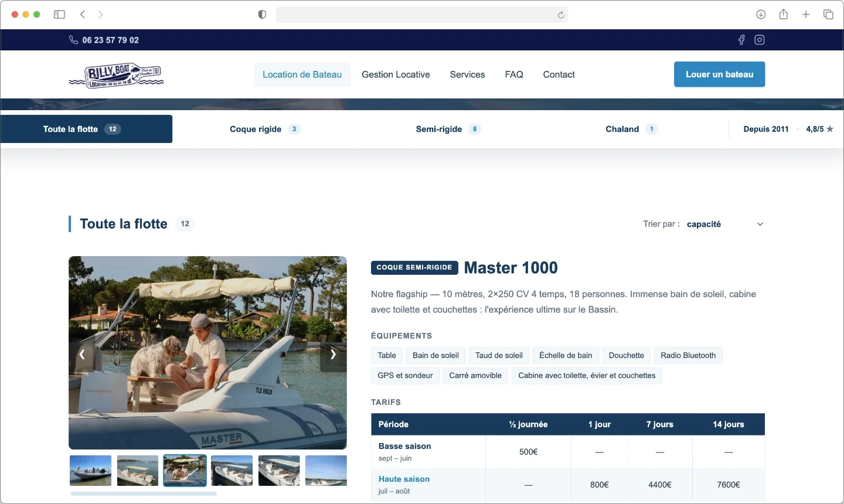This screenshot has height=504, width=844.
Task: Open the Share menu in Safari
Action: [x=784, y=14]
